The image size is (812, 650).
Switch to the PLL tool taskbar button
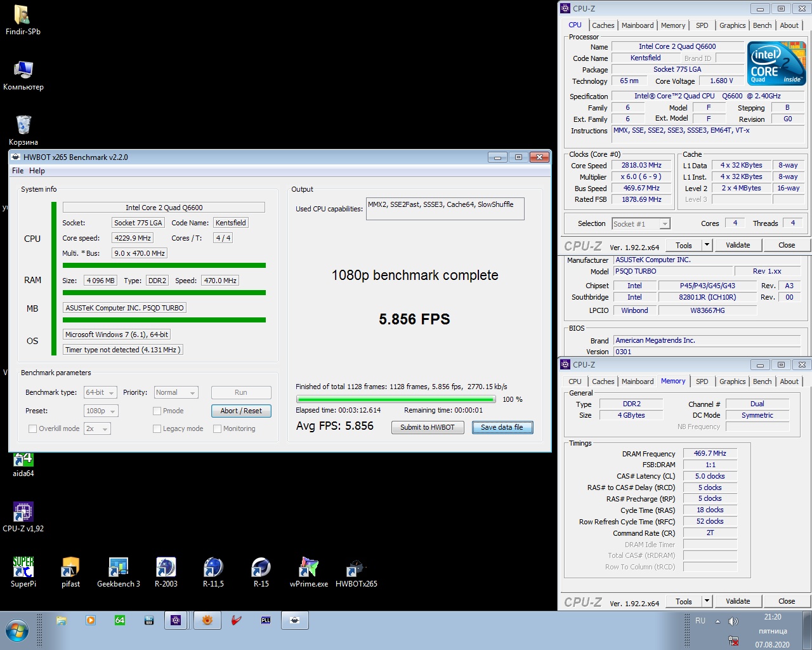pos(266,621)
